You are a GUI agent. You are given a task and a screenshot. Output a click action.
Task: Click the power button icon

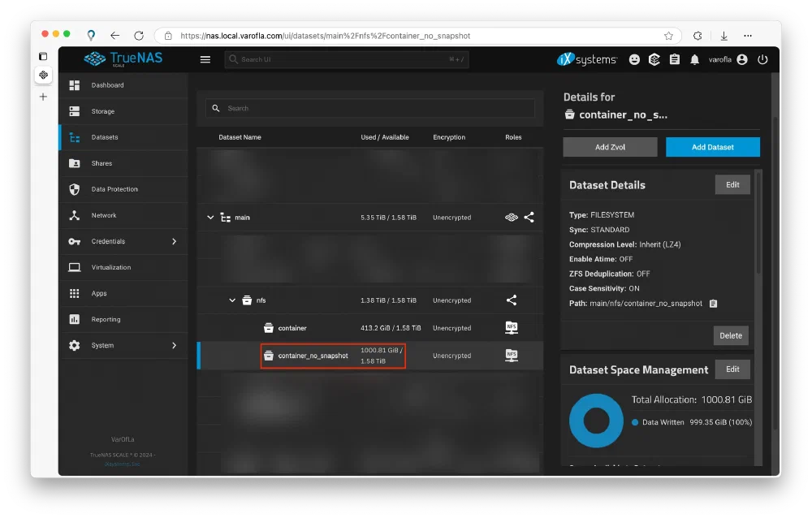pos(762,59)
